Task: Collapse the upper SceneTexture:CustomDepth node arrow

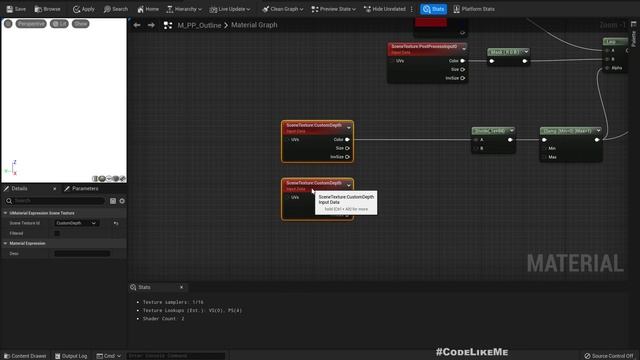Action: coord(349,128)
